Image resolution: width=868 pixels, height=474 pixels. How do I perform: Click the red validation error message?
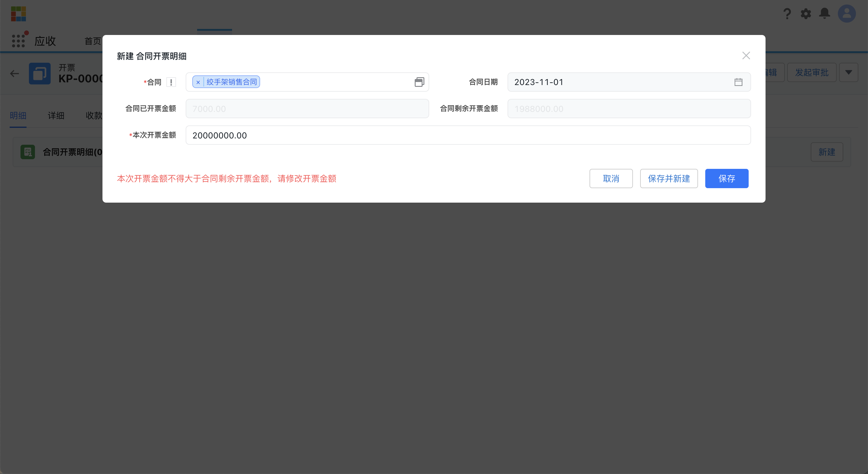[x=226, y=179]
